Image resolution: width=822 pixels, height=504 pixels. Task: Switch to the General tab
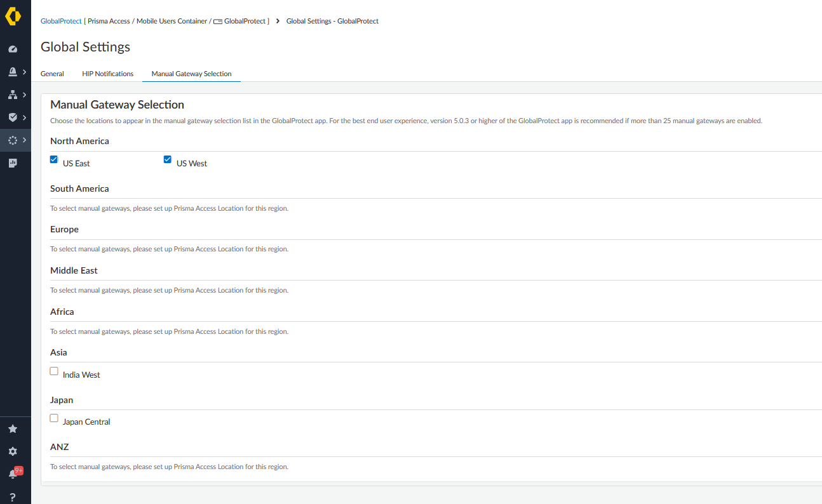pyautogui.click(x=52, y=74)
